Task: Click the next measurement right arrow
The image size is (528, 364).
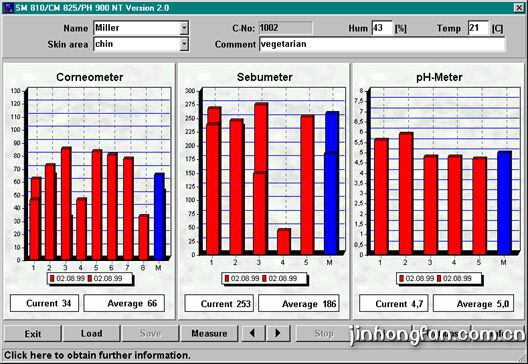Action: click(x=278, y=333)
